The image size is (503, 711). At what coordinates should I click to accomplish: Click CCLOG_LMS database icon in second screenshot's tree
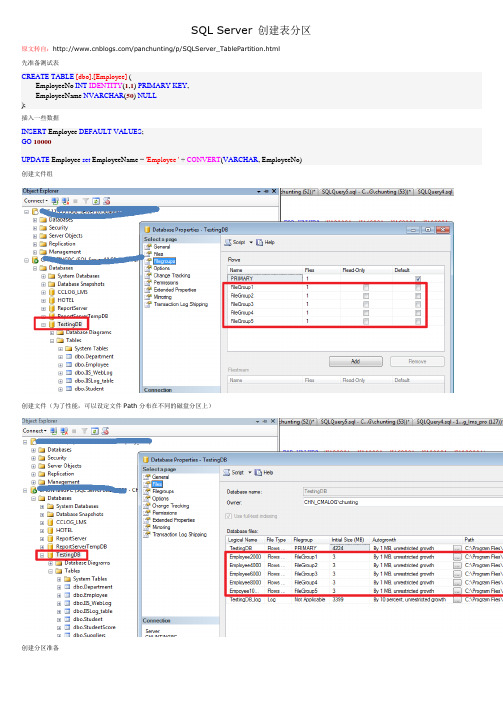click(x=50, y=522)
